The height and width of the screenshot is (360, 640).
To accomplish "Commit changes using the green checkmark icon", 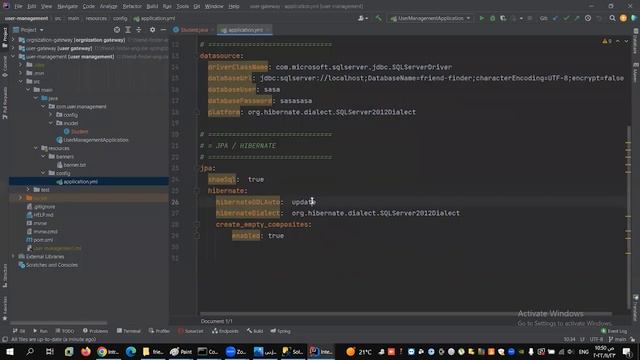I will point(566,18).
